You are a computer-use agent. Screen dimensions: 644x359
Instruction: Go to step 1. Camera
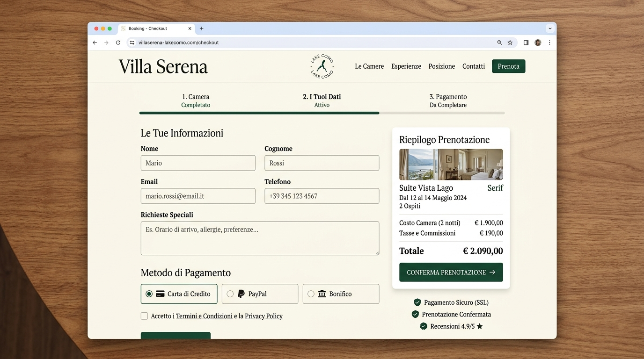click(x=196, y=101)
